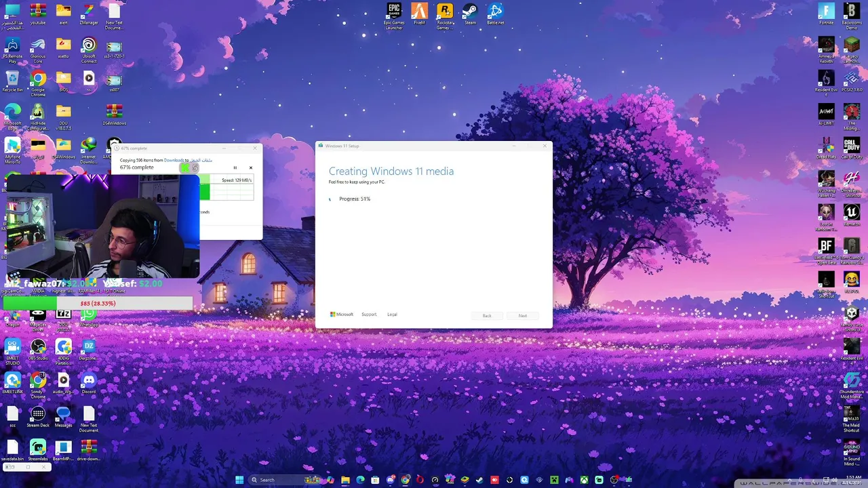Select the youtube archive icon
868x488 pixels.
pyautogui.click(x=38, y=14)
